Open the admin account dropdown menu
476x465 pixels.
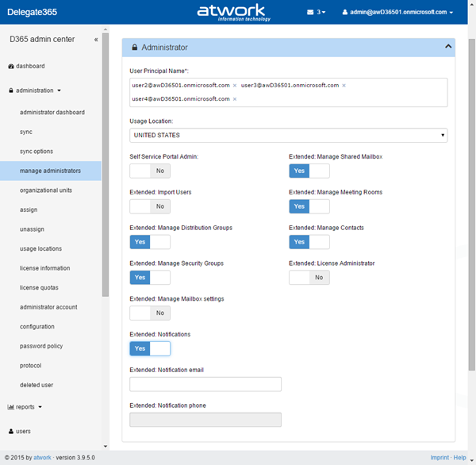point(397,13)
